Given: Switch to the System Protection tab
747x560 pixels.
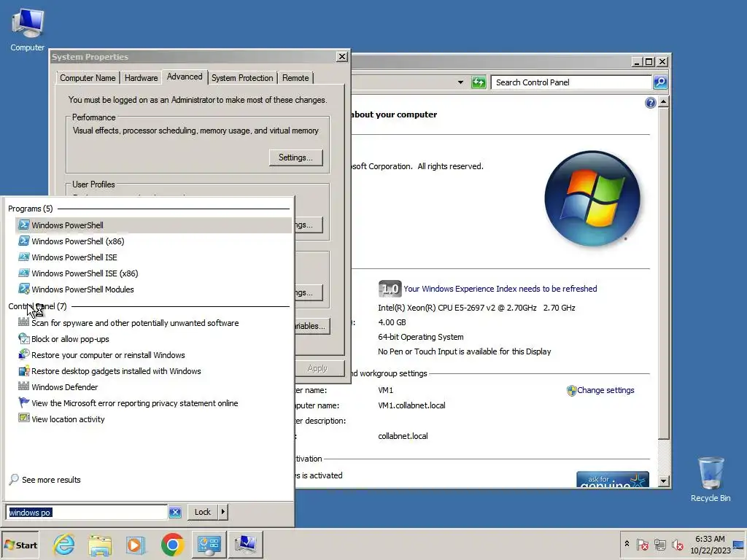Looking at the screenshot, I should (x=242, y=78).
